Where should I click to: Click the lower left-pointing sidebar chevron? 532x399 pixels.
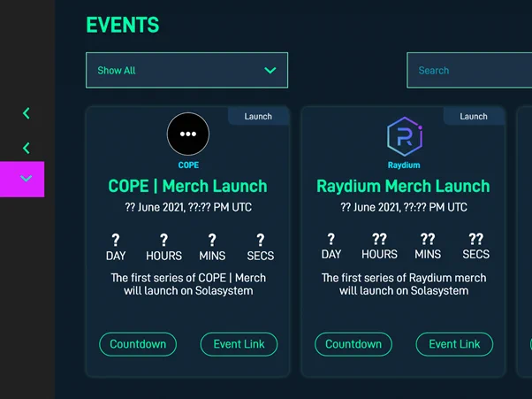27,148
